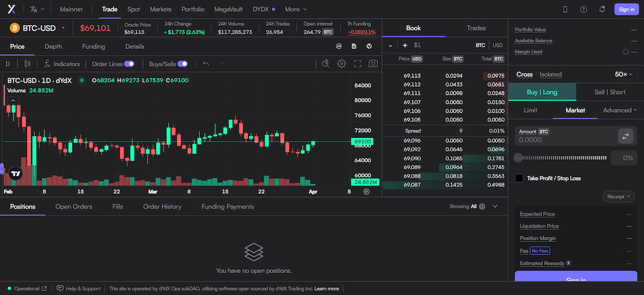Change the D chart interval
The height and width of the screenshot is (295, 644).
click(x=8, y=64)
